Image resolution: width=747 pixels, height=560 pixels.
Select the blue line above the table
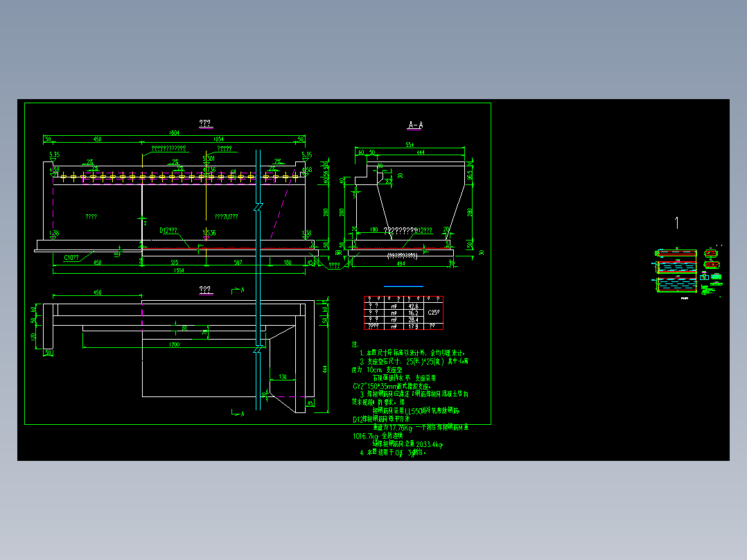[x=403, y=286]
